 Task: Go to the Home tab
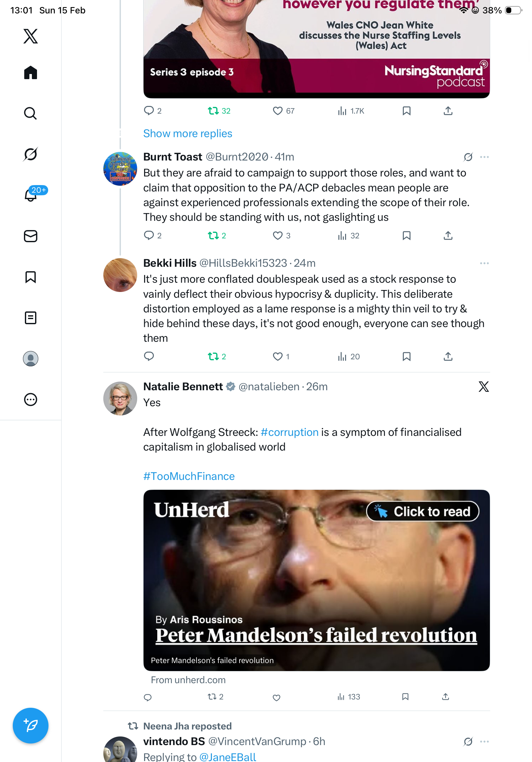tap(31, 73)
